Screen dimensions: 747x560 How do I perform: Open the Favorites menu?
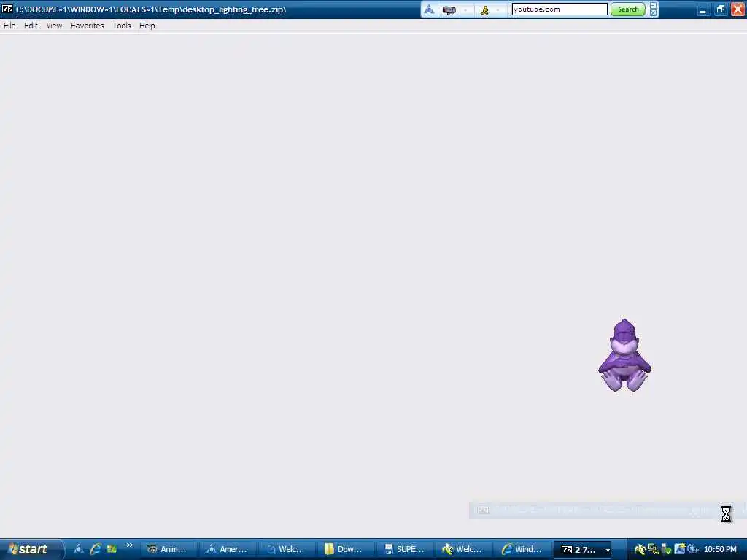[x=88, y=26]
